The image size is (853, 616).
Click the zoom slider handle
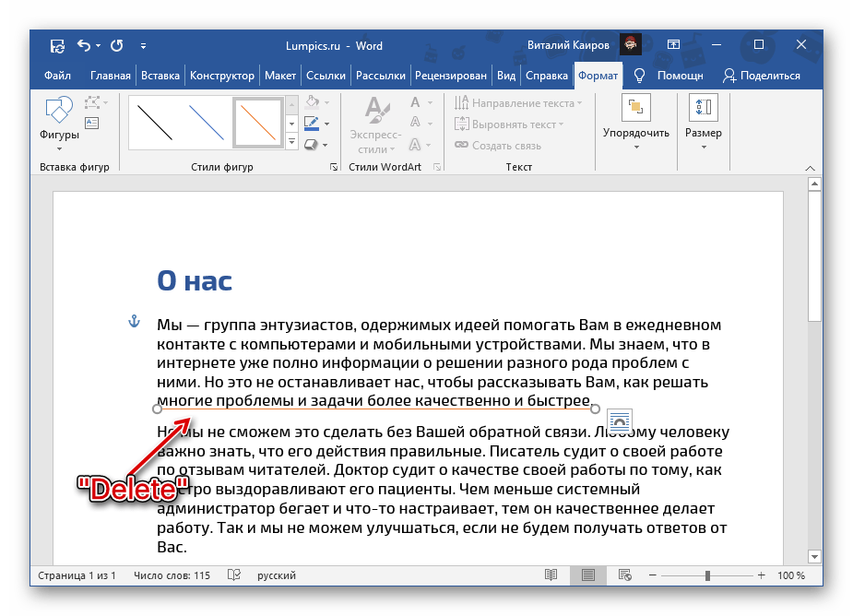point(707,575)
